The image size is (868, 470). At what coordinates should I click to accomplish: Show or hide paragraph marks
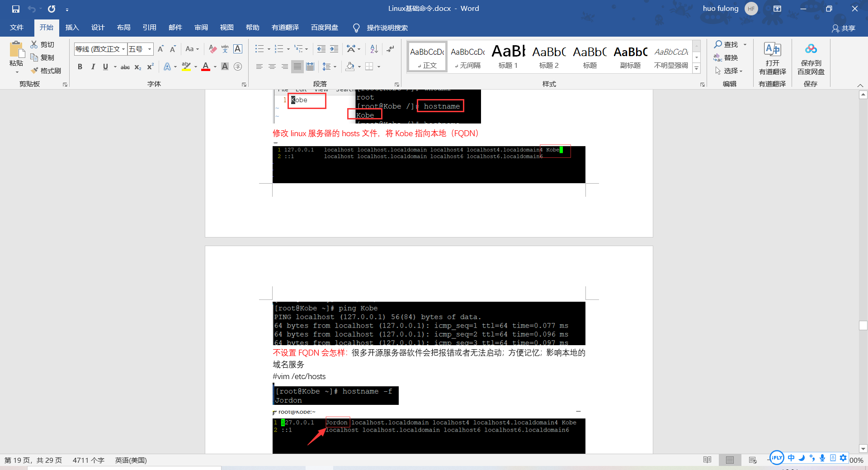point(391,49)
